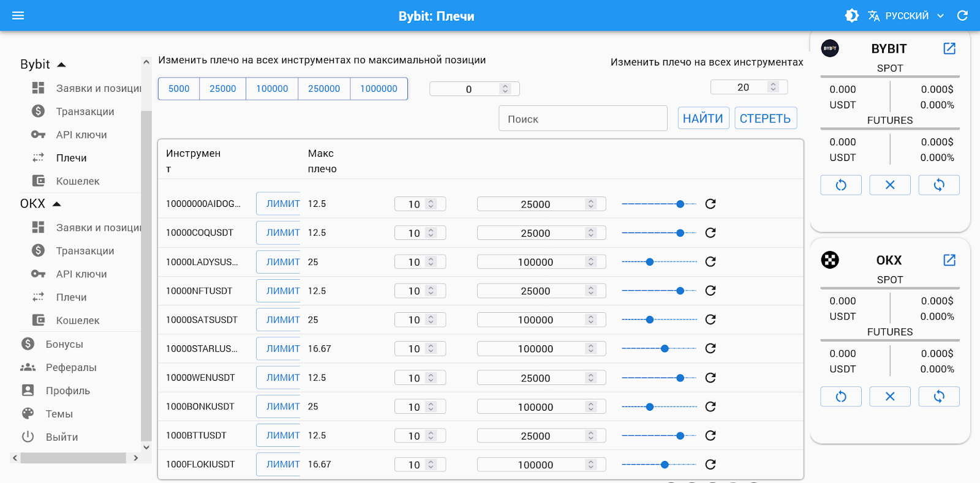Select the 1000000 max position option
Screen dimensions: 980x483
point(379,89)
